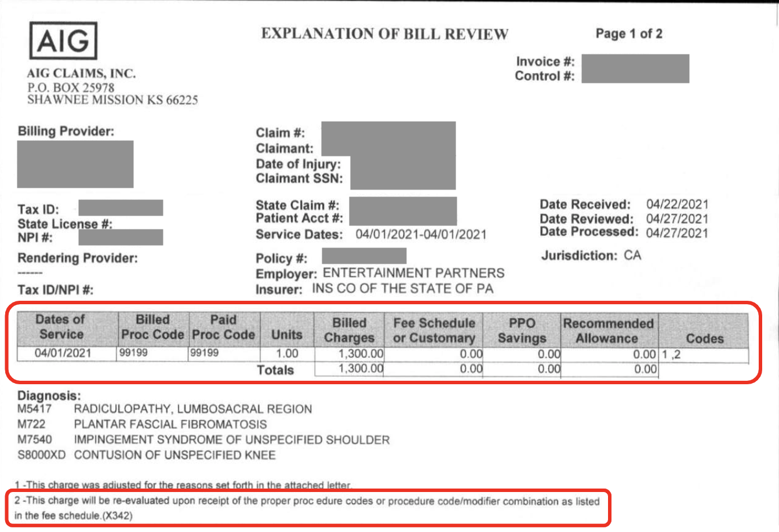Click the 'Billed Charges' column header

[x=350, y=330]
